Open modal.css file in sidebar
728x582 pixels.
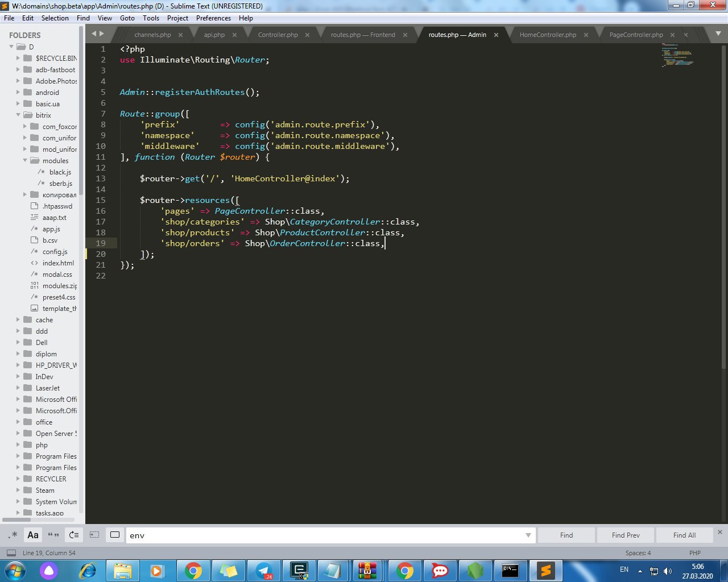click(57, 274)
